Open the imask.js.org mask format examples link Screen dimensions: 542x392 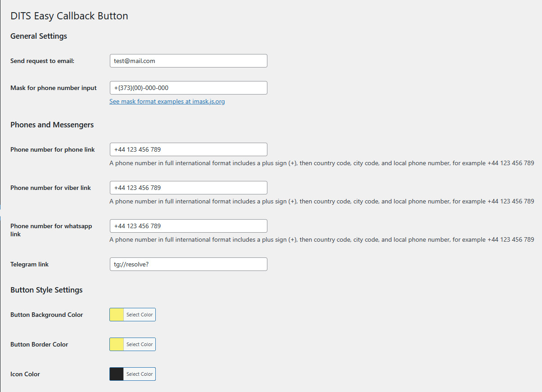[167, 101]
